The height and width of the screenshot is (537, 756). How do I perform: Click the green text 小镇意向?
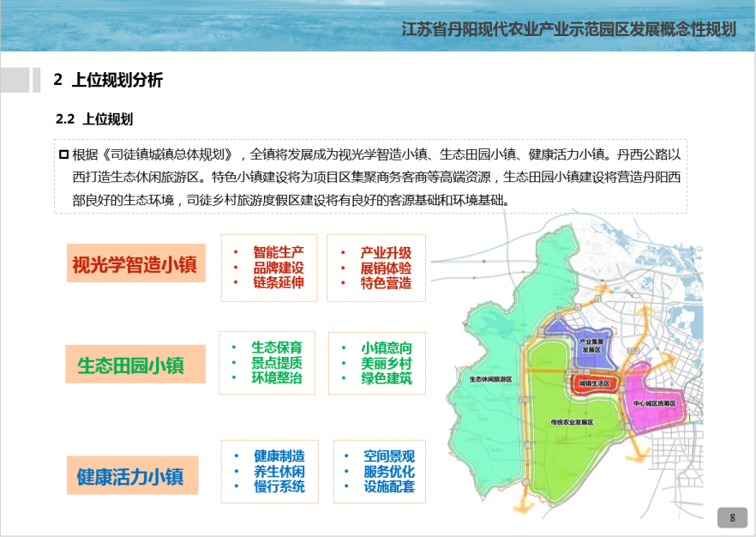[387, 348]
